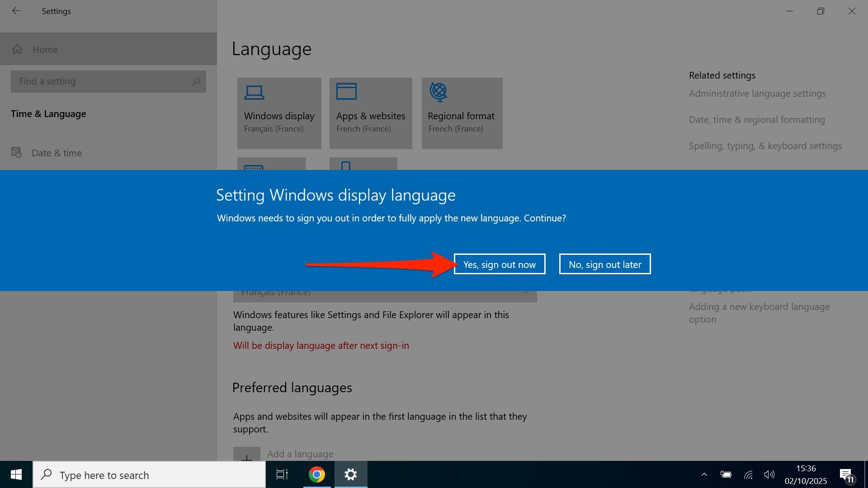Screen dimensions: 868x488
Task: Show hidden icons in system tray
Action: (704, 474)
